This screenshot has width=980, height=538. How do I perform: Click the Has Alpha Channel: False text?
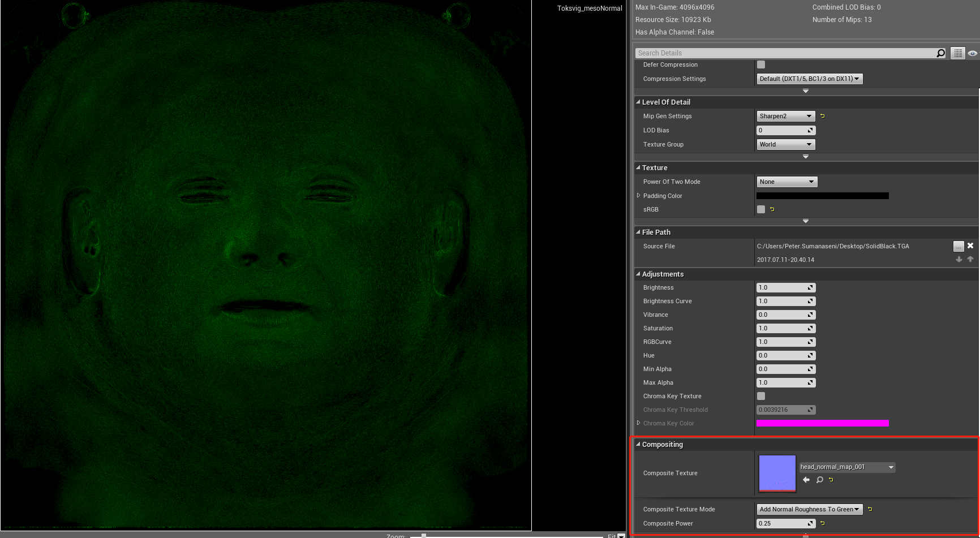click(x=674, y=32)
